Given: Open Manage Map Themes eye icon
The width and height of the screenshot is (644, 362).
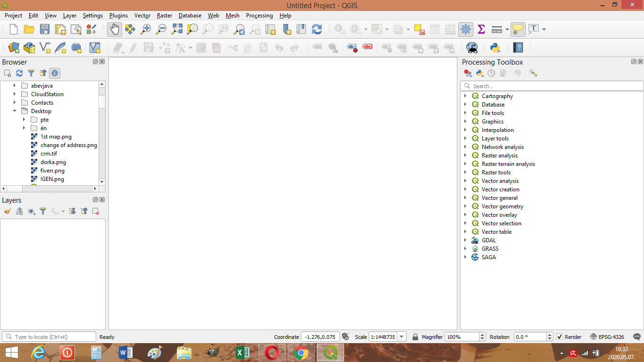Looking at the screenshot, I should coord(31,211).
